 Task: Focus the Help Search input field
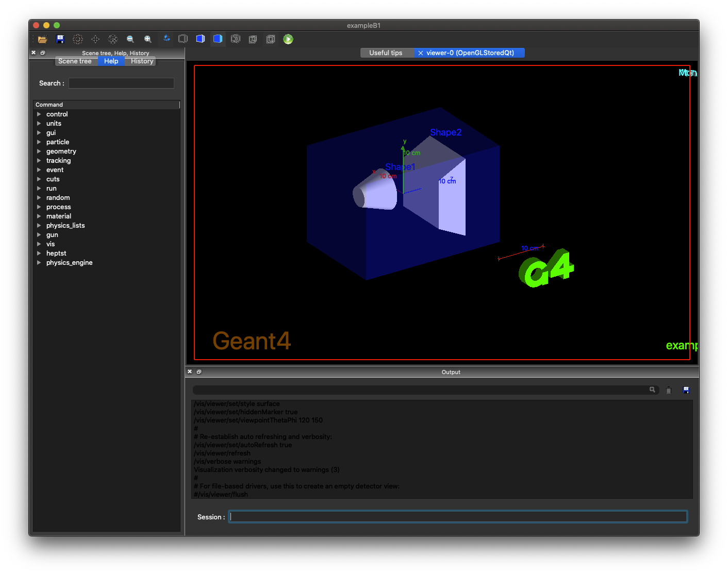[121, 83]
